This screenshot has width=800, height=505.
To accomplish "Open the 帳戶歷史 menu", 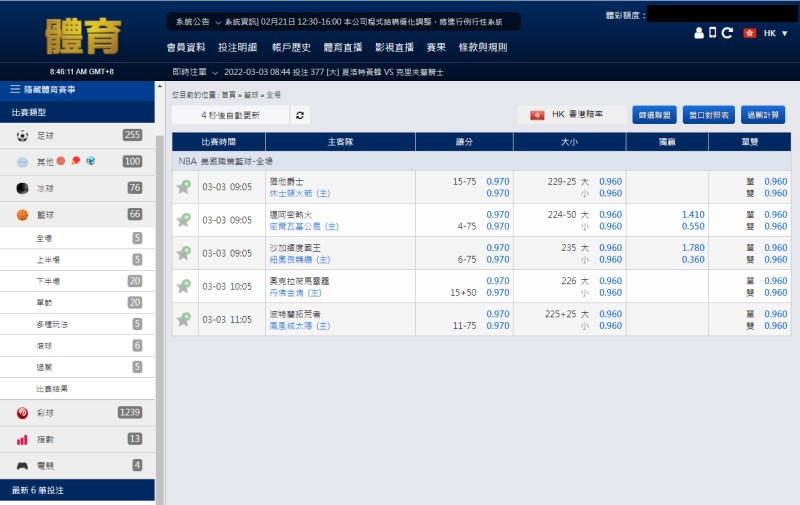I will 291,47.
